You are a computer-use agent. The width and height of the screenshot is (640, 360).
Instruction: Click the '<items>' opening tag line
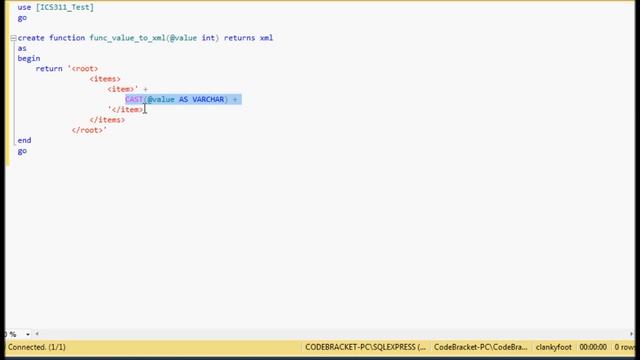point(105,79)
